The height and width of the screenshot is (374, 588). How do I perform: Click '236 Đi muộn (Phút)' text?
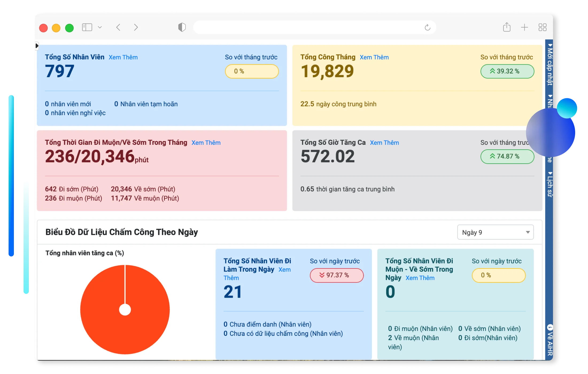tap(73, 198)
